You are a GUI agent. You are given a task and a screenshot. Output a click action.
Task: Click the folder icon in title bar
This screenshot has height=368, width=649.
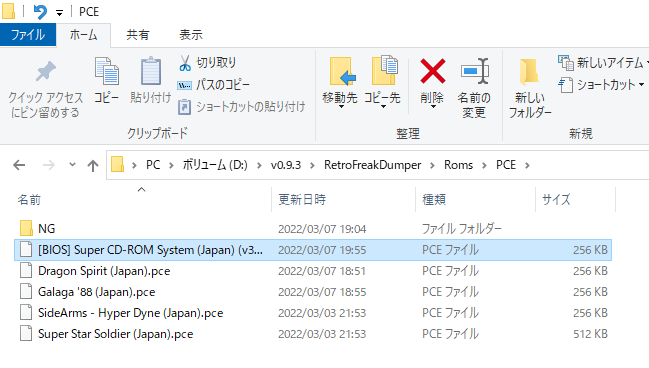coord(8,11)
